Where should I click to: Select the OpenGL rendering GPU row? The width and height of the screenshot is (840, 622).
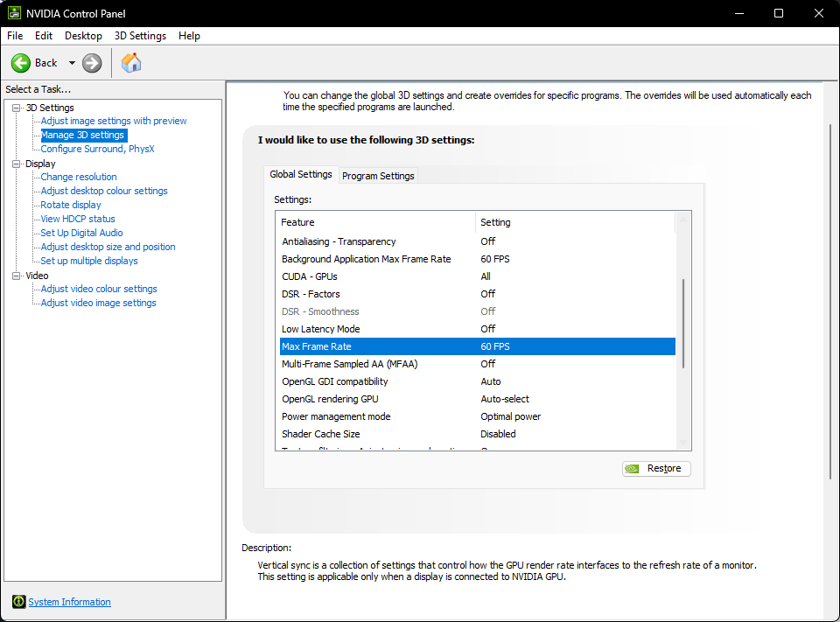[478, 399]
